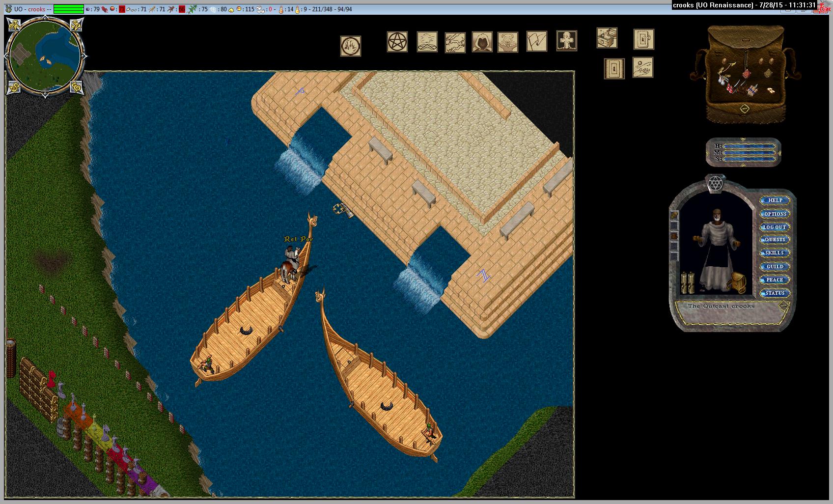Click the open treasure chest icon
833x504 pixels.
click(x=607, y=38)
